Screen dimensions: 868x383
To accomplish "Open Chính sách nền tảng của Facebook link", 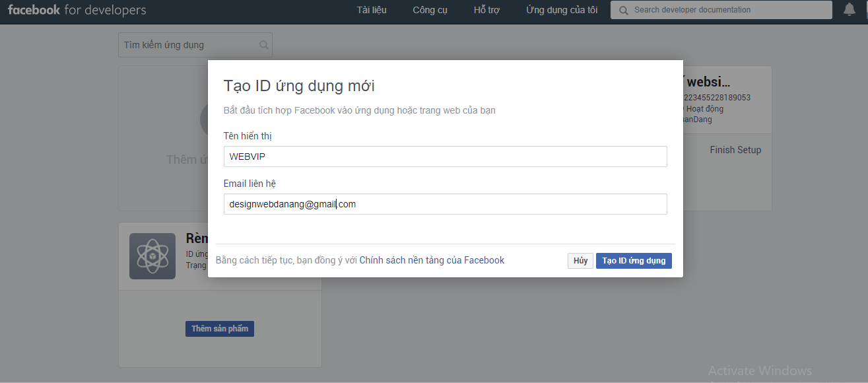I will coord(432,260).
